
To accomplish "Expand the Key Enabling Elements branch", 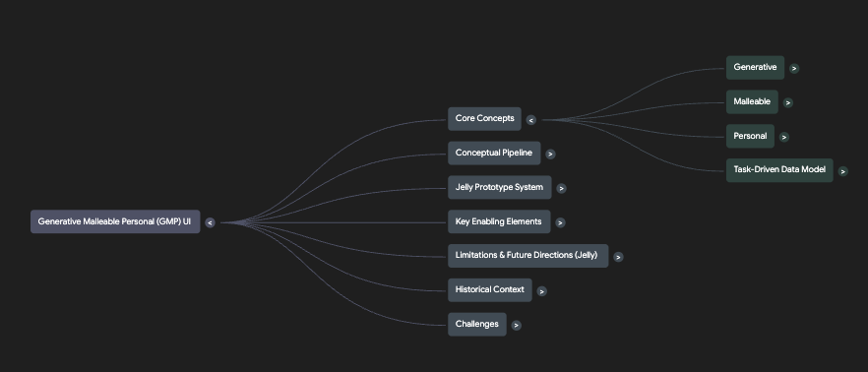I will (x=560, y=222).
